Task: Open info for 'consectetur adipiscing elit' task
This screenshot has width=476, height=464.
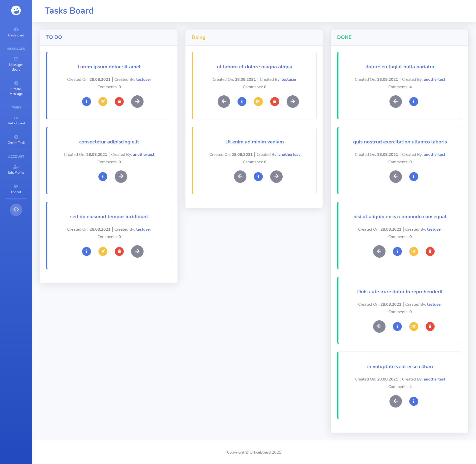Action: click(103, 177)
